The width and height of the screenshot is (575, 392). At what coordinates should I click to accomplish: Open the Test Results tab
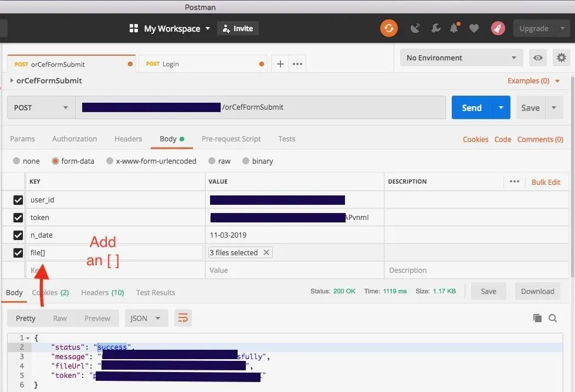[155, 292]
